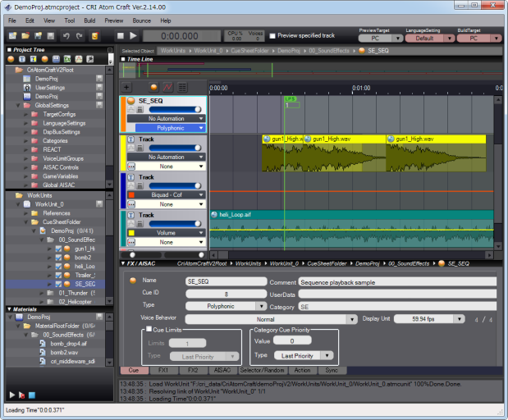The width and height of the screenshot is (508, 420).
Task: Open the Build menu
Action: tap(89, 20)
